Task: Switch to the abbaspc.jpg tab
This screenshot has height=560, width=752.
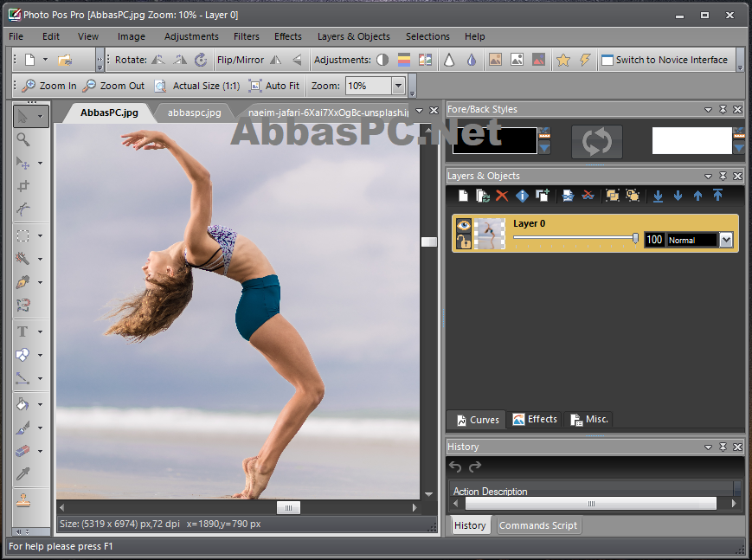Action: [x=194, y=113]
